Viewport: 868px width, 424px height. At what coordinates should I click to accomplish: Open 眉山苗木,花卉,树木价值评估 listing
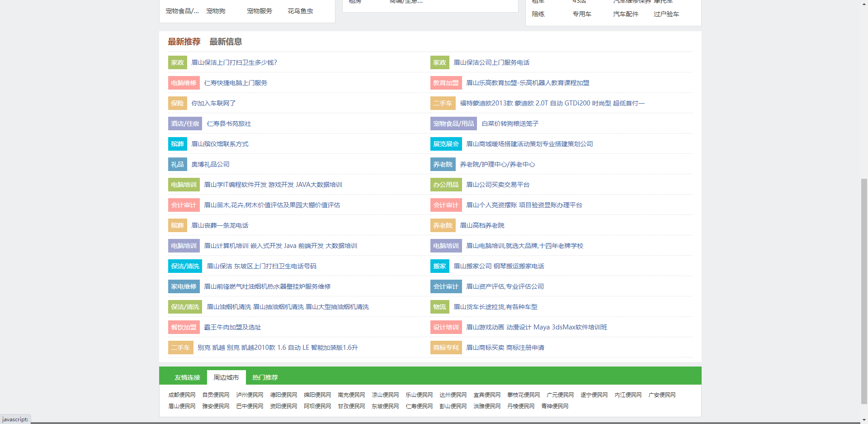click(x=272, y=205)
